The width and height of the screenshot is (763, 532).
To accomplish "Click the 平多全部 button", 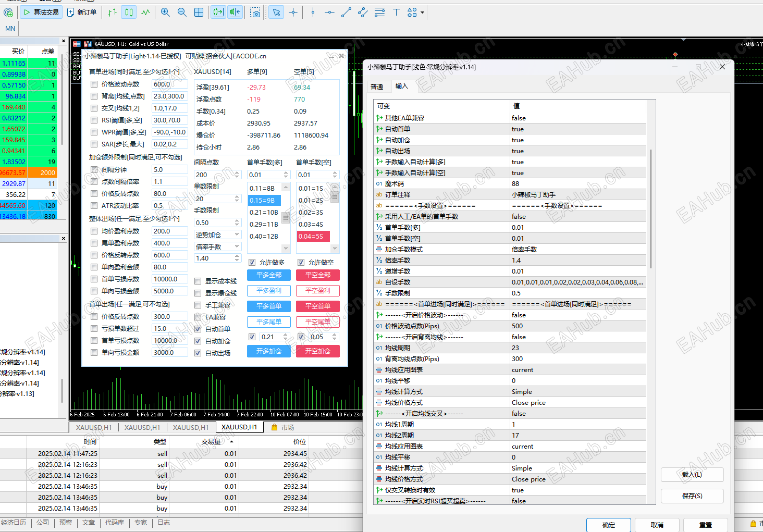I will [269, 275].
